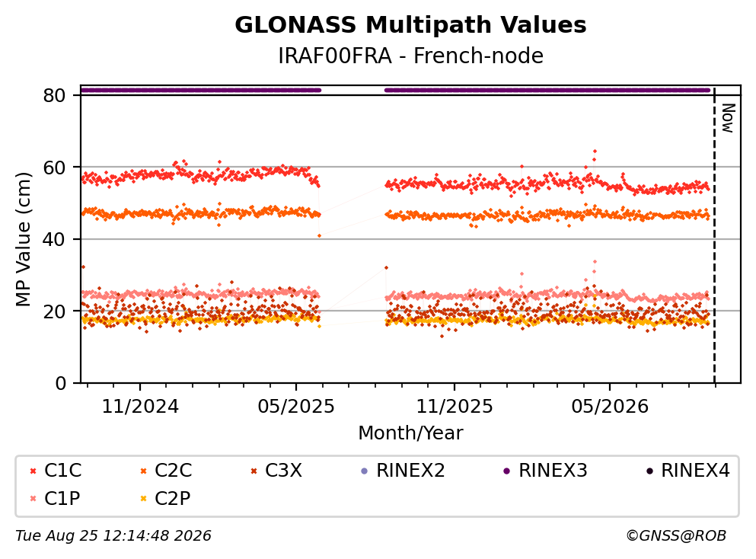Click the 05/2026 x-axis tick label
This screenshot has height=559, width=756.
tap(610, 407)
